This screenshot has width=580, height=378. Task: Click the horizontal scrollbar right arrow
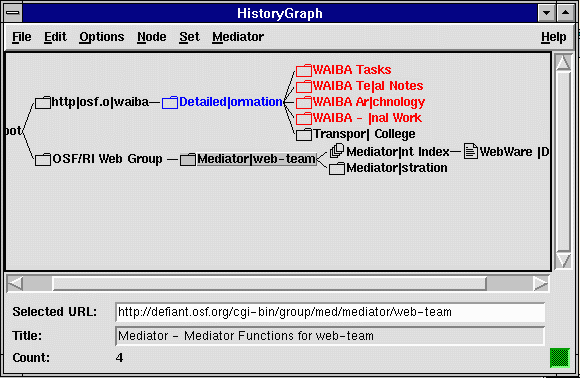[540, 284]
